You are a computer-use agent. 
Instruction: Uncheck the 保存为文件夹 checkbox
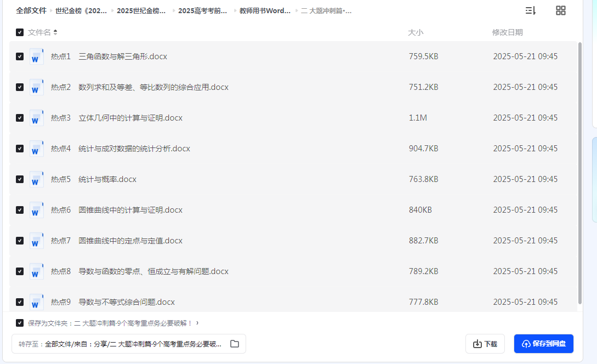[20, 323]
